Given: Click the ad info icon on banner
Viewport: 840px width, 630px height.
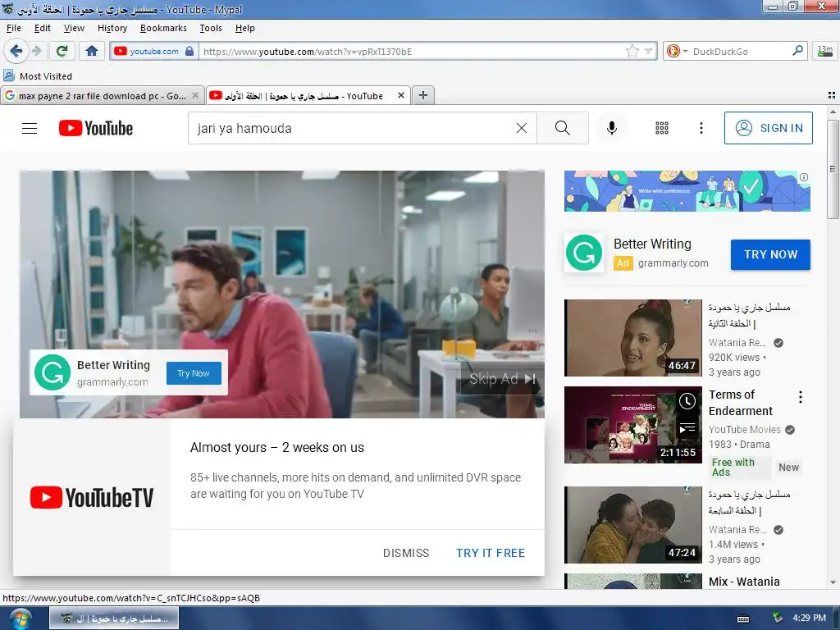Looking at the screenshot, I should (804, 177).
